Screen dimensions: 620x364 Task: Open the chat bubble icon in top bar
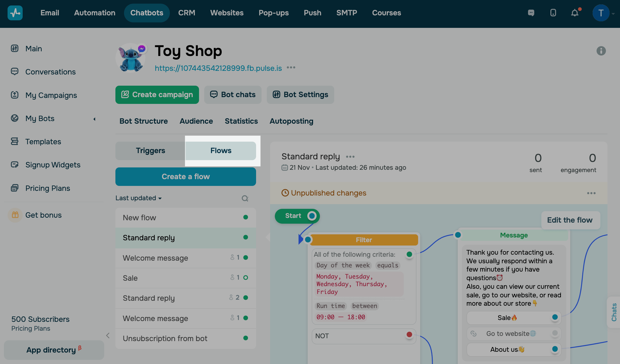click(531, 13)
